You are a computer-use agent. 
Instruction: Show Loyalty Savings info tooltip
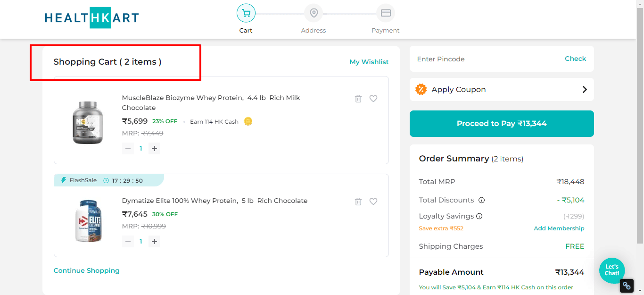(x=479, y=217)
